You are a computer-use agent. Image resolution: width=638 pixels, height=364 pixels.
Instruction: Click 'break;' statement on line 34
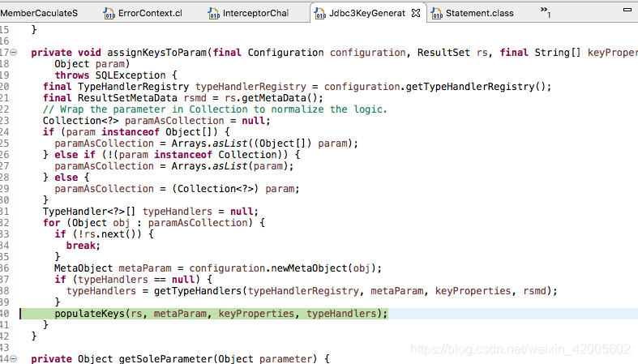point(83,246)
